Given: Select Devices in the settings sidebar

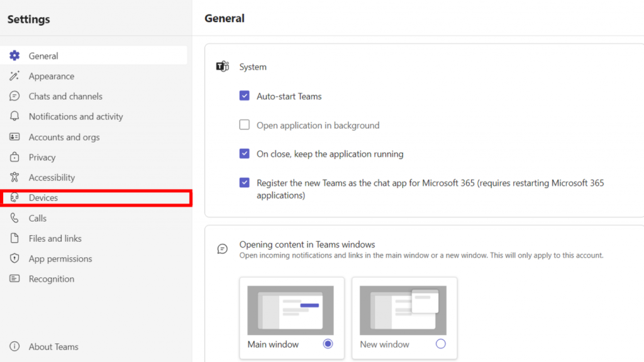Looking at the screenshot, I should (96, 198).
